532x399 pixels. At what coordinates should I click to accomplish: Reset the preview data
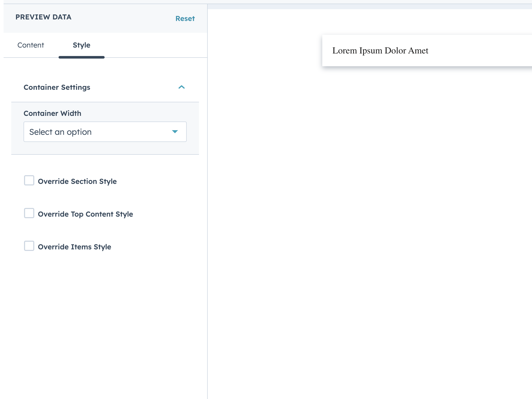185,18
